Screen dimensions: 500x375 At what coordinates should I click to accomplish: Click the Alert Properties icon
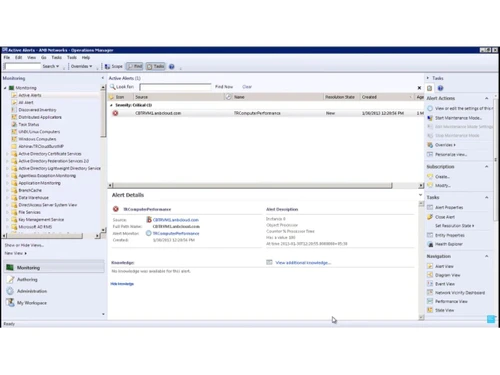tap(430, 207)
